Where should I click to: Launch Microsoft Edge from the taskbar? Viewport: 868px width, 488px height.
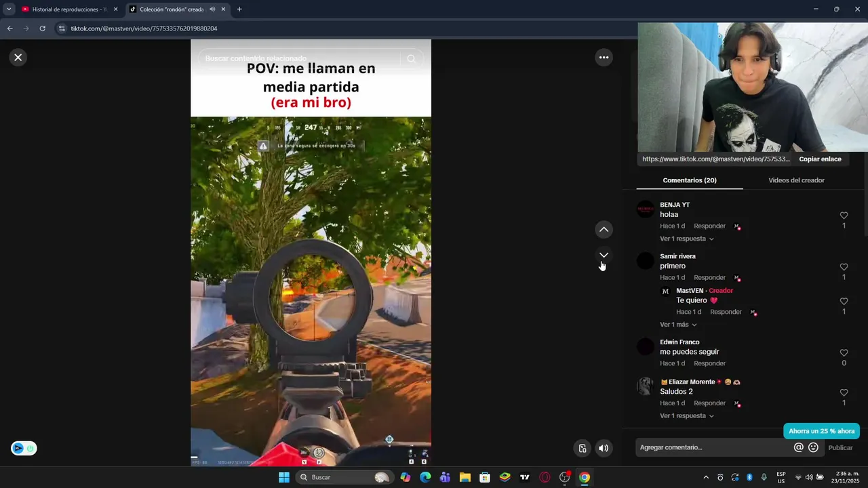425,477
